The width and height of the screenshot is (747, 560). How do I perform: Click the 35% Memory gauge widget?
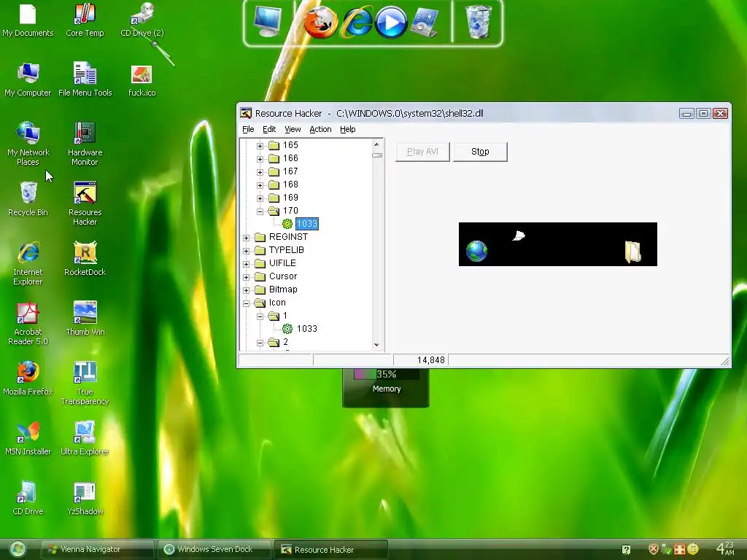[386, 387]
